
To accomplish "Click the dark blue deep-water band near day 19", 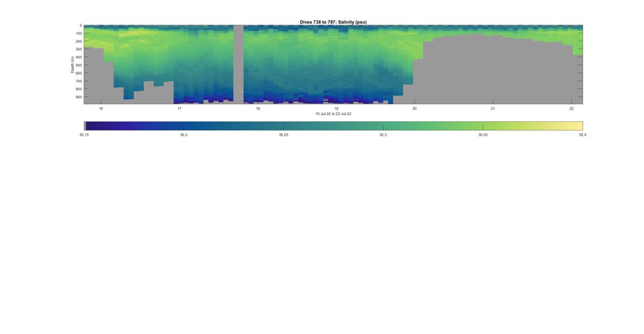I will pyautogui.click(x=336, y=100).
